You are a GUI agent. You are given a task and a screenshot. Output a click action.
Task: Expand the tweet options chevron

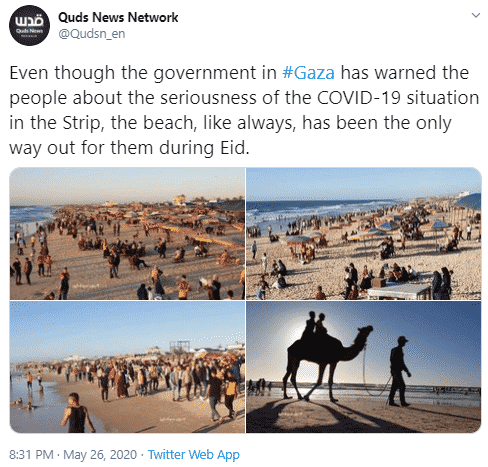click(475, 15)
